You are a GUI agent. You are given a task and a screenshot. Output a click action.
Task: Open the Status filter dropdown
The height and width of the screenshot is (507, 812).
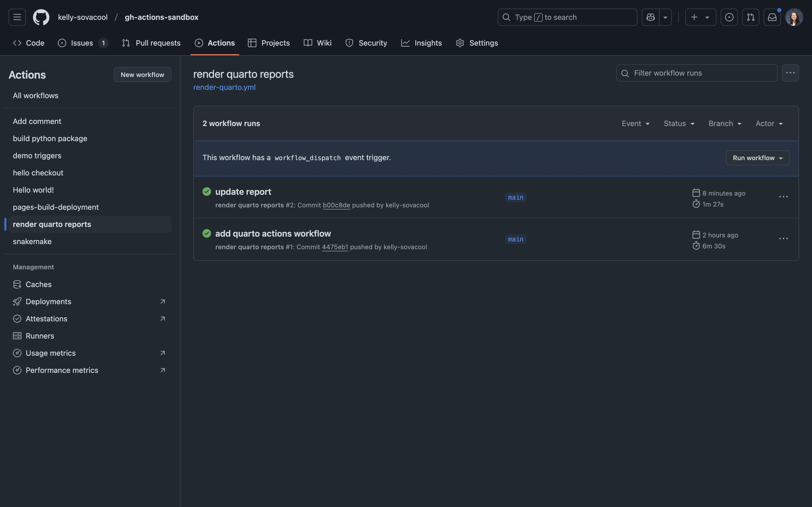coord(679,124)
